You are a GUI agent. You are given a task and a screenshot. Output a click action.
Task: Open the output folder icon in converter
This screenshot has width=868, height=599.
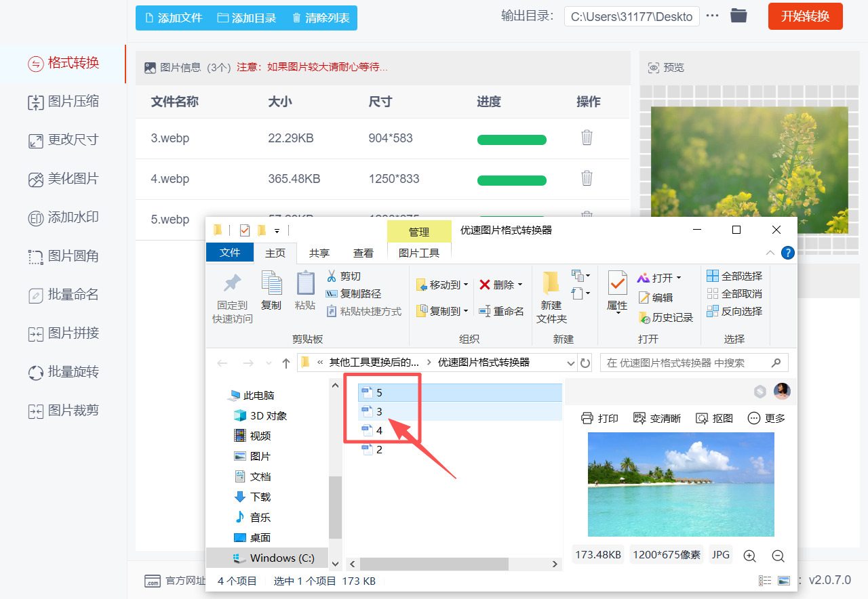pyautogui.click(x=738, y=16)
